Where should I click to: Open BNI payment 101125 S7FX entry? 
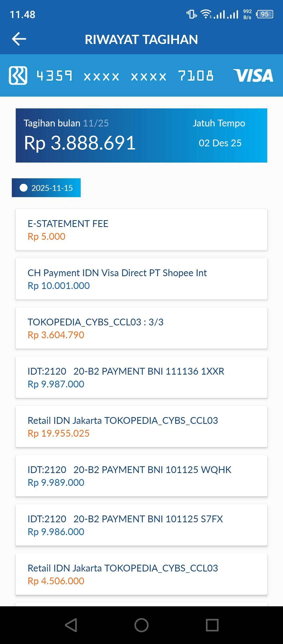(141, 525)
